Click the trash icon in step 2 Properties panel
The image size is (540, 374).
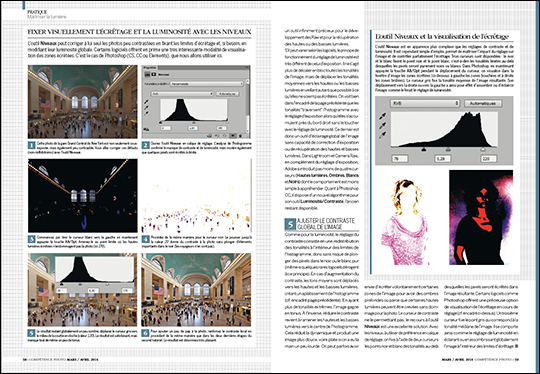point(240,136)
